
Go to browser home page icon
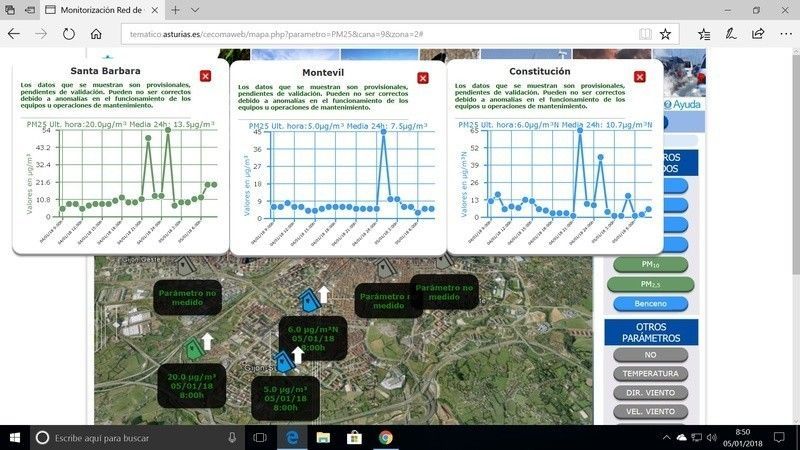click(97, 33)
